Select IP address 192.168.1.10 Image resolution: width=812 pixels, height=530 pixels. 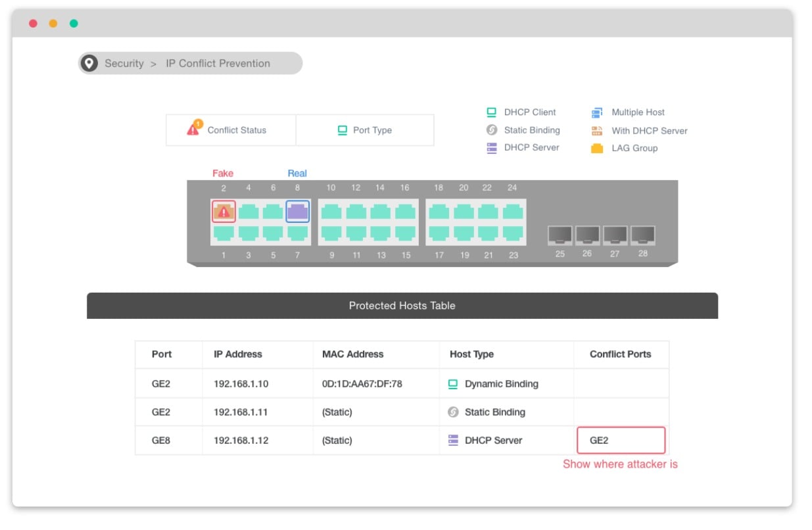click(x=241, y=384)
